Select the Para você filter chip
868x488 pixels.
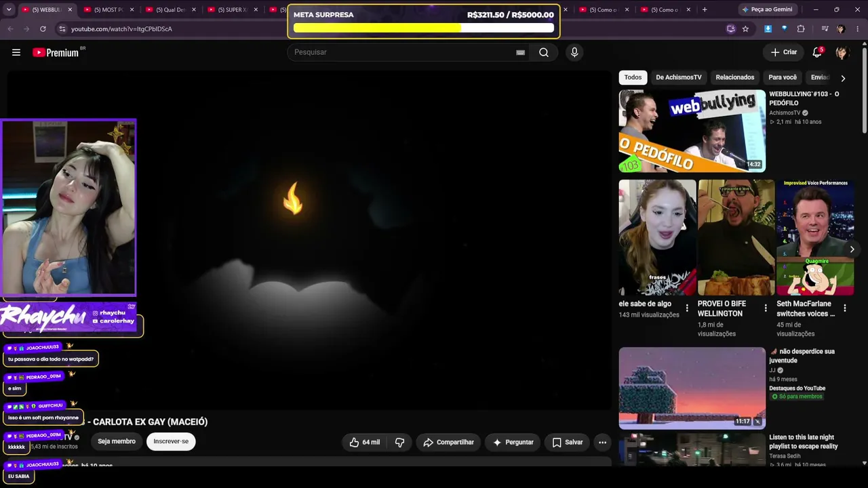(783, 77)
